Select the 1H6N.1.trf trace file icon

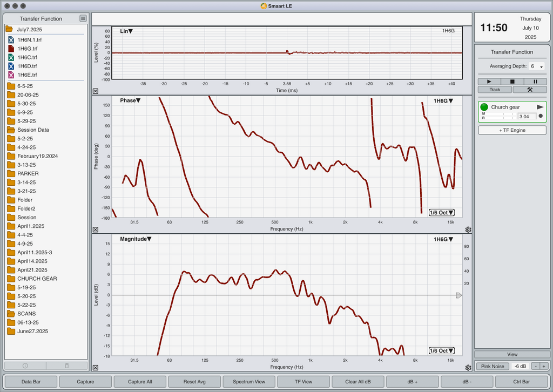click(x=11, y=40)
